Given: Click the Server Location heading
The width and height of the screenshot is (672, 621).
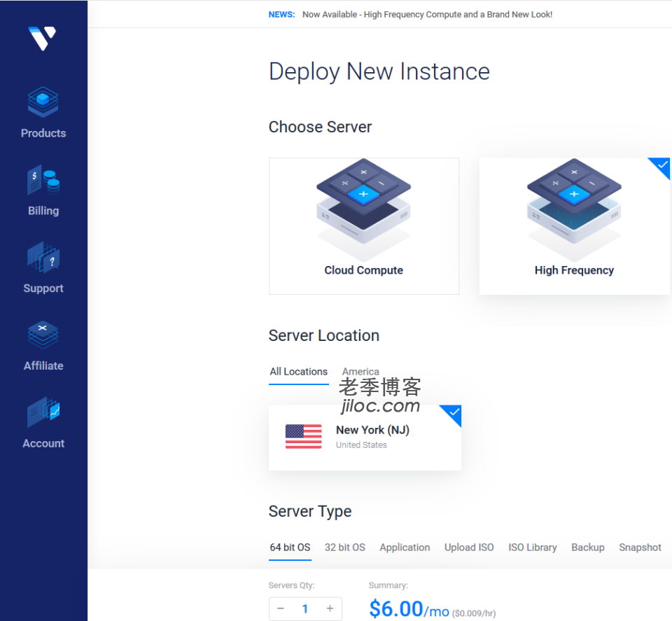Looking at the screenshot, I should [324, 335].
